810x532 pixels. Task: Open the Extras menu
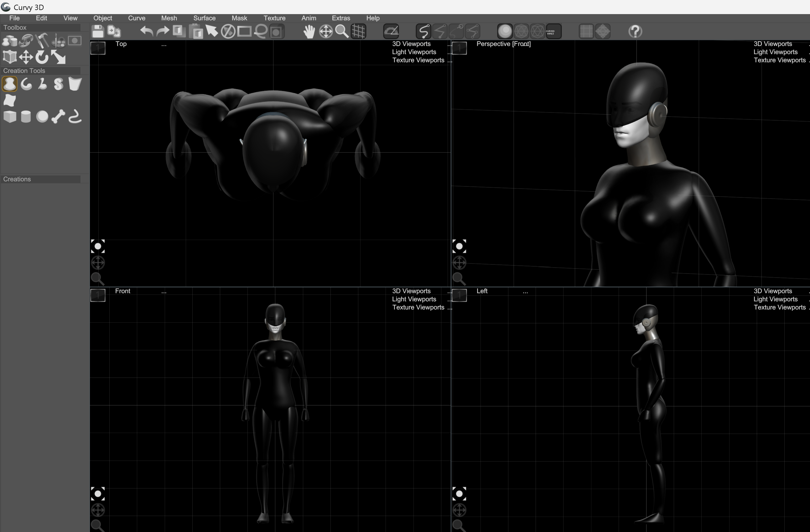coord(341,18)
